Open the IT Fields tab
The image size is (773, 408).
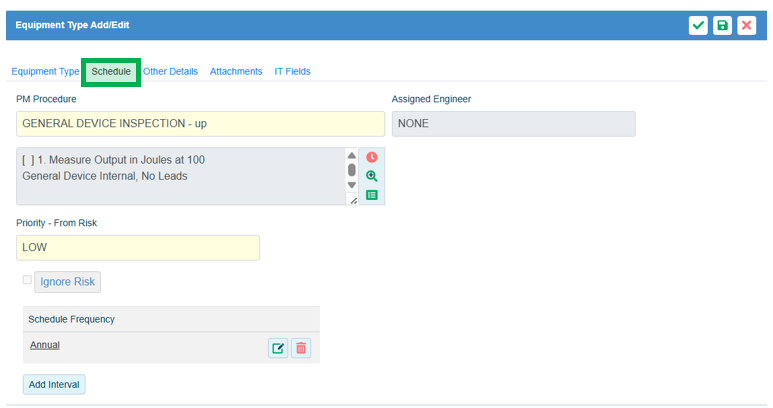point(292,72)
